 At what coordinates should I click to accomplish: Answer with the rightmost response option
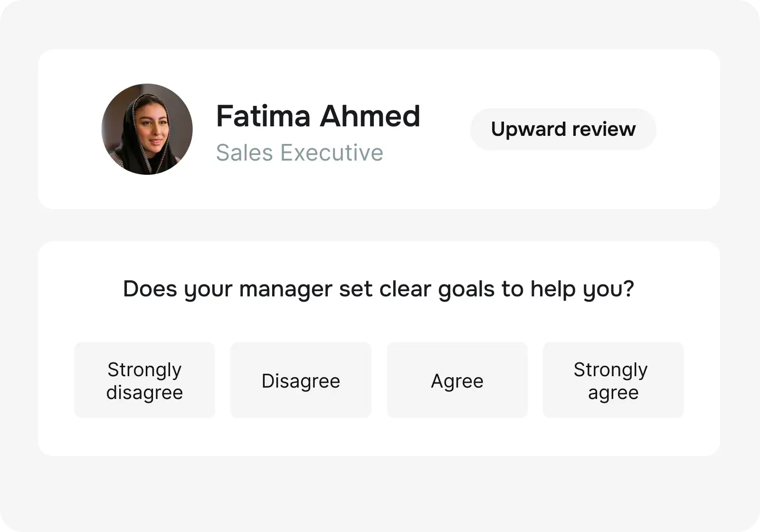click(613, 380)
